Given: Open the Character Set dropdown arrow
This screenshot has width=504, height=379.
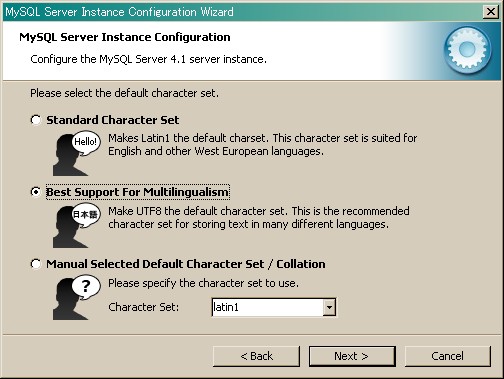Looking at the screenshot, I should pos(329,307).
